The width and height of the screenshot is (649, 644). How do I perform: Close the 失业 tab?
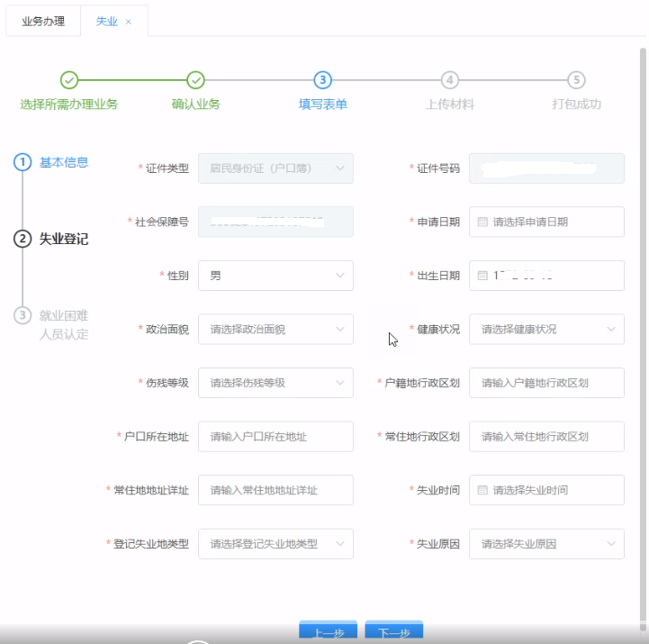click(x=129, y=22)
